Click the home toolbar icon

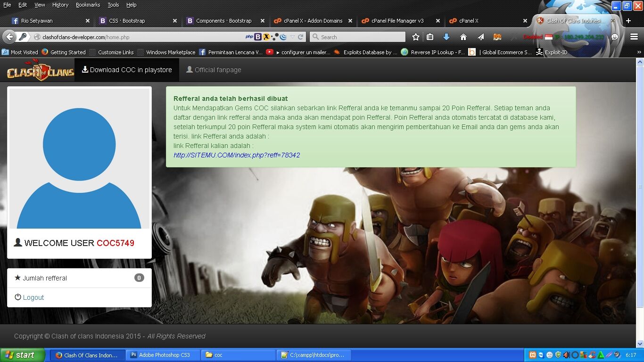point(463,37)
